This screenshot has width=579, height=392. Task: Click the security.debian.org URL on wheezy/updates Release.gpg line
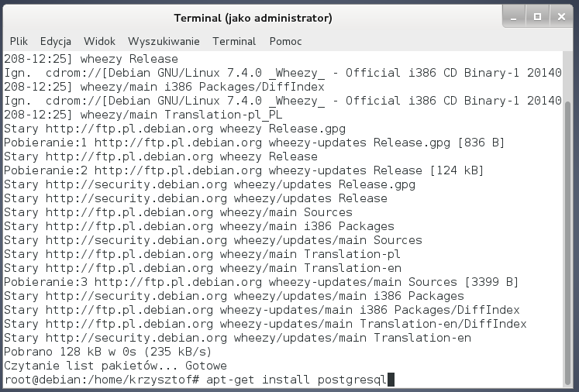tap(136, 184)
